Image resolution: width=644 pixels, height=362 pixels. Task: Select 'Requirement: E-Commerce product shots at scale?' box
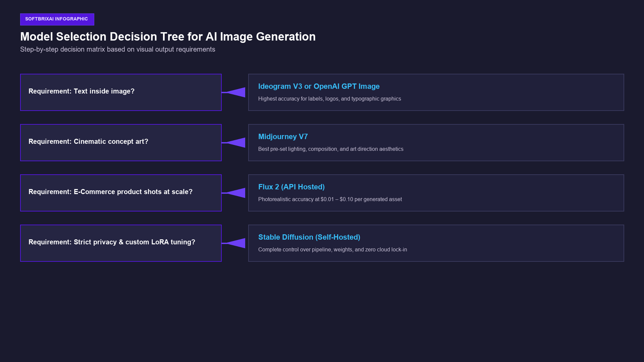click(x=121, y=193)
